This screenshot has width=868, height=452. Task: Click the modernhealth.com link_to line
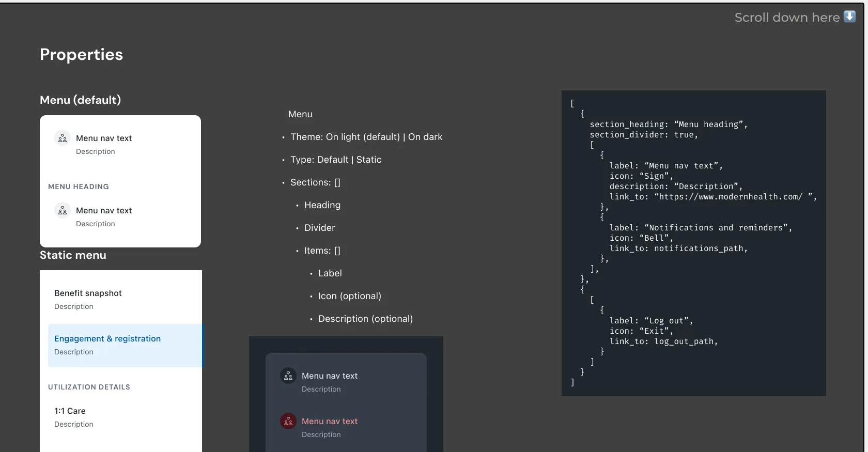click(x=713, y=197)
